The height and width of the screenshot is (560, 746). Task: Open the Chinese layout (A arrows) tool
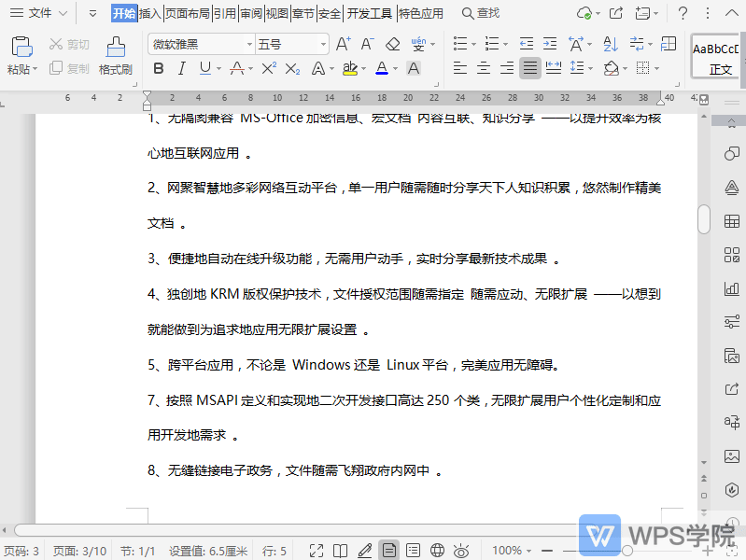pyautogui.click(x=576, y=44)
